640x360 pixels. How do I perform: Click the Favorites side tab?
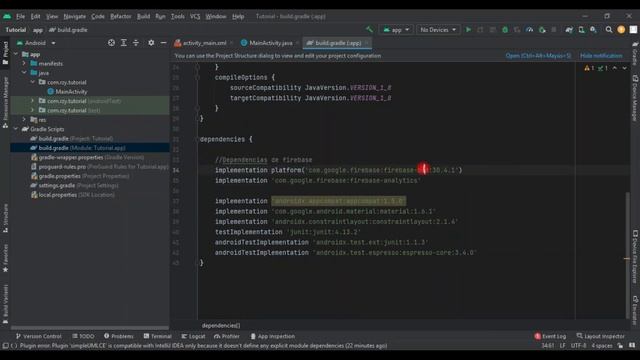5,258
